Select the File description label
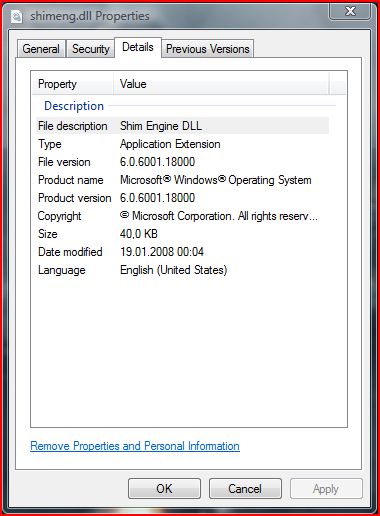The height and width of the screenshot is (516, 380). (x=73, y=126)
